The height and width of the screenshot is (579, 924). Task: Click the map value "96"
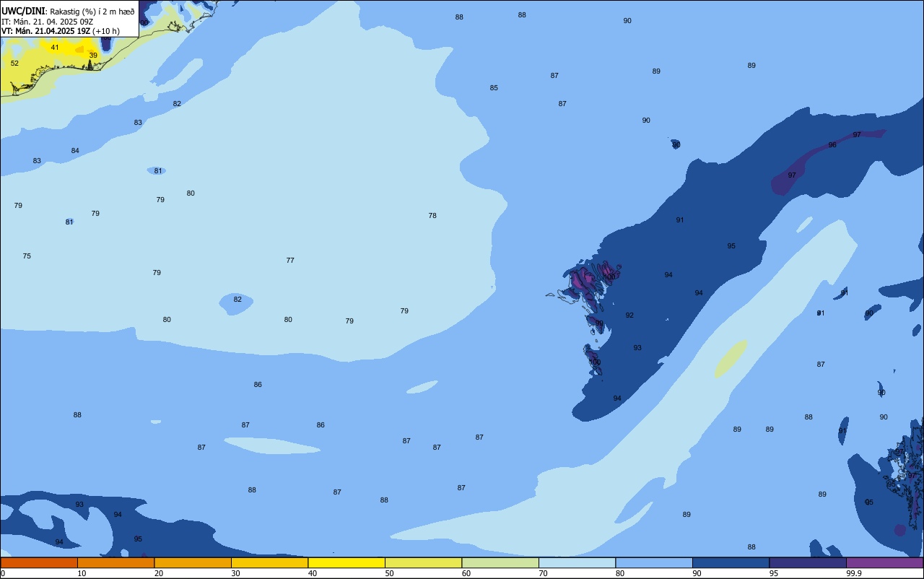(832, 145)
